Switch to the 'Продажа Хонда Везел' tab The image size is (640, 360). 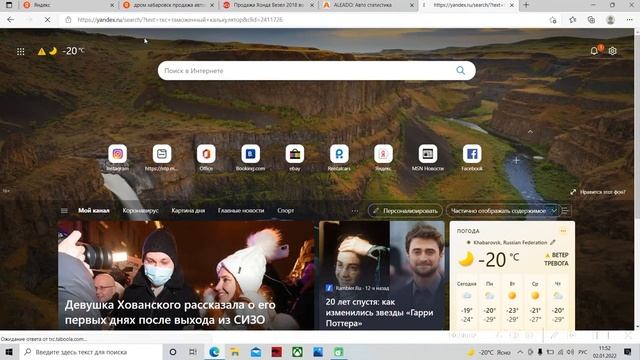tap(267, 5)
